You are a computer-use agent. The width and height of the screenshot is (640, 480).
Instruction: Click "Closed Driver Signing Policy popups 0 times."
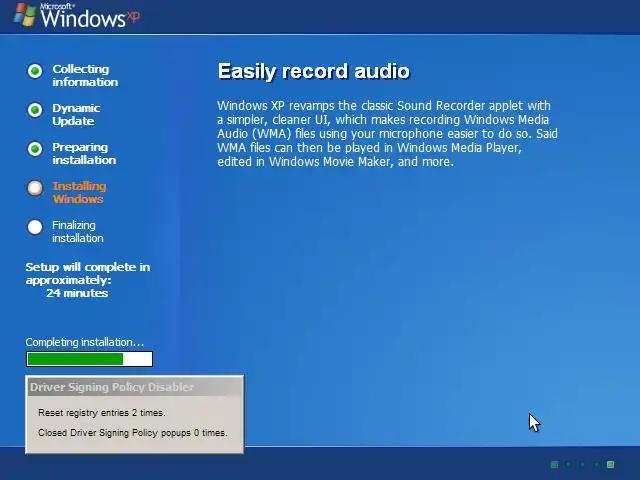tap(133, 433)
